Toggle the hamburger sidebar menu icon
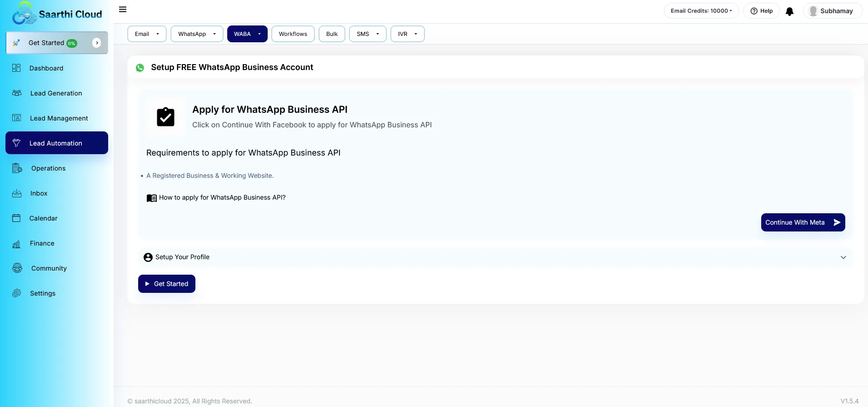Viewport: 868px width, 407px height. tap(123, 10)
